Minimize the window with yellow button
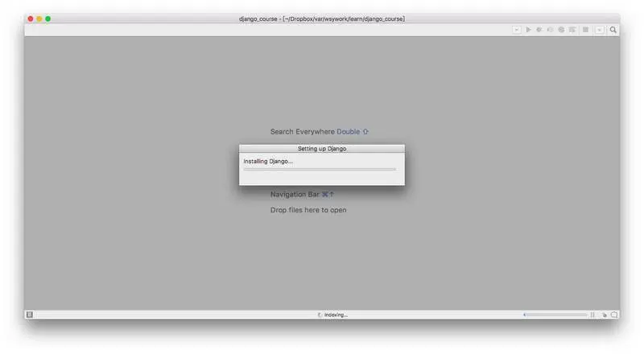Image resolution: width=644 pixels, height=354 pixels. [39, 19]
